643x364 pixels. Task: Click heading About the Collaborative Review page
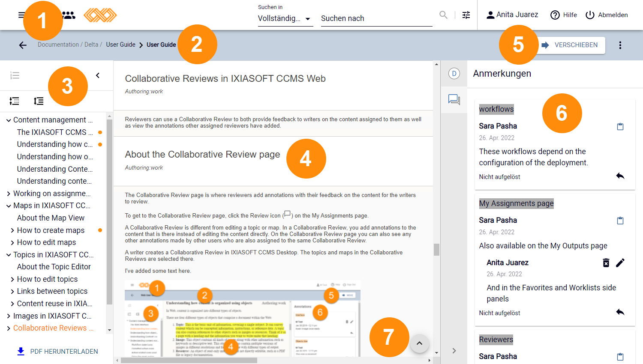[202, 155]
